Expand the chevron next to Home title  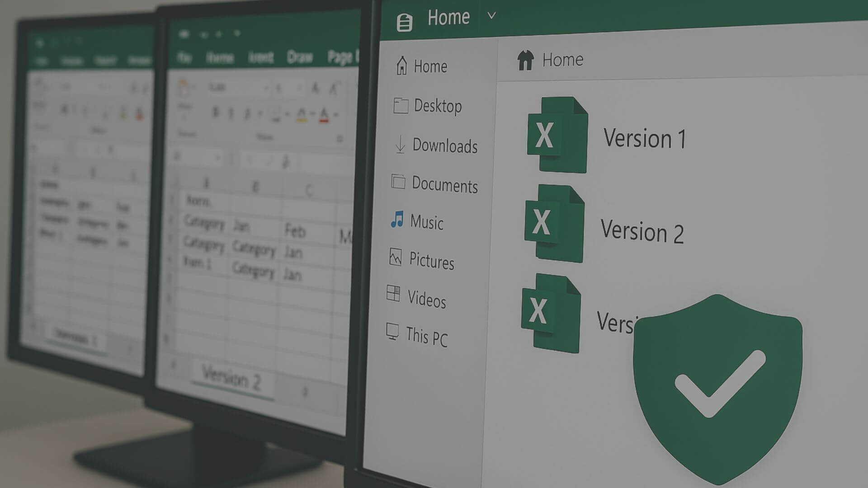point(491,16)
